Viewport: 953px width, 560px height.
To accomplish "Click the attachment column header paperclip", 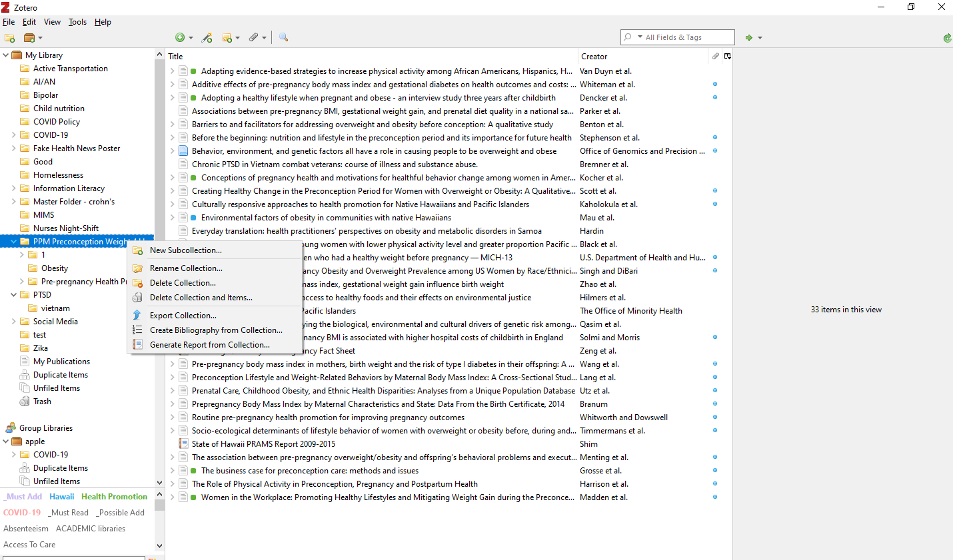I will pos(716,56).
